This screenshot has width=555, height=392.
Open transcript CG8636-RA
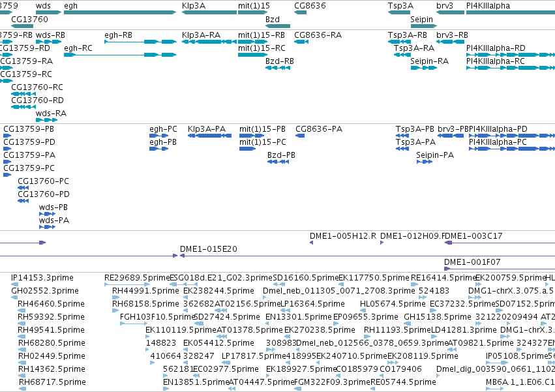[x=318, y=35]
